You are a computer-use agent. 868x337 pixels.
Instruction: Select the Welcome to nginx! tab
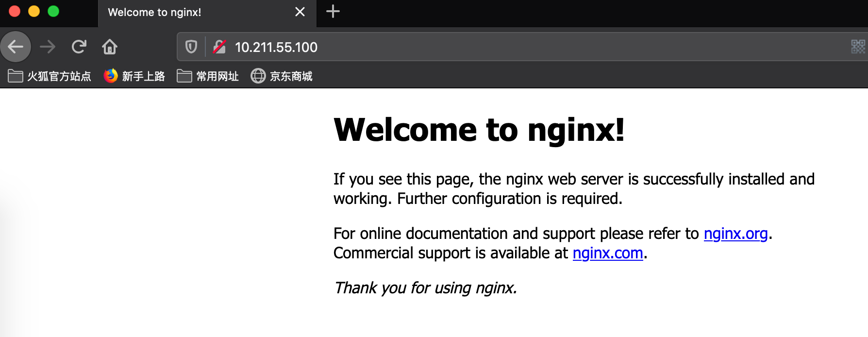point(207,13)
